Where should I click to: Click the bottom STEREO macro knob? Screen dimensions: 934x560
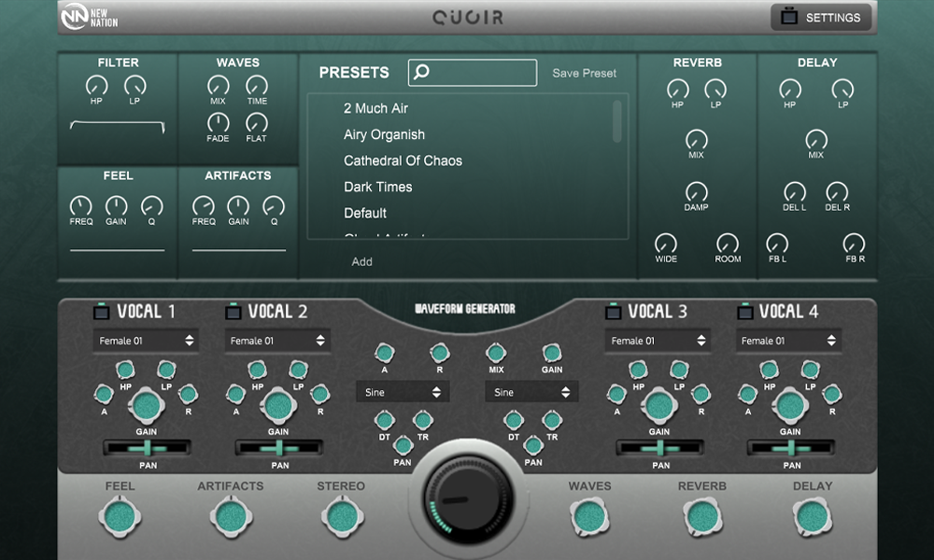[343, 515]
